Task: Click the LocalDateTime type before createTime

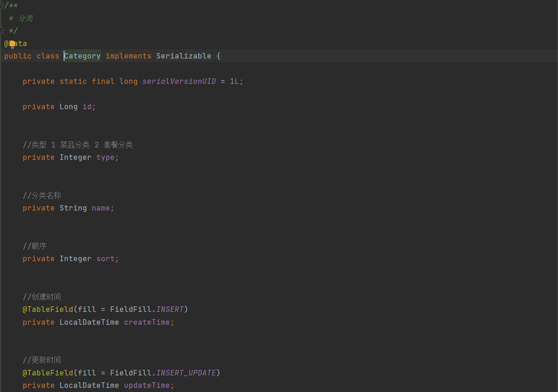Action: (89, 322)
